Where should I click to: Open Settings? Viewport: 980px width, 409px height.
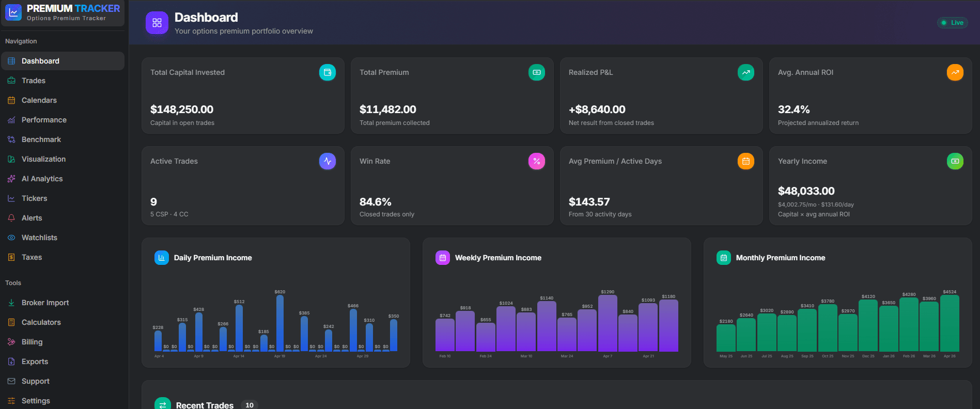pos(63,401)
